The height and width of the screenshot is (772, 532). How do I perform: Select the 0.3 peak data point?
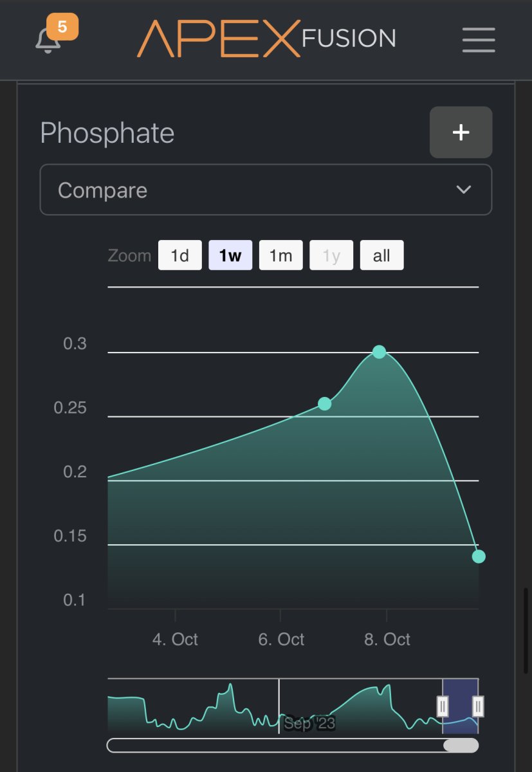click(x=380, y=352)
